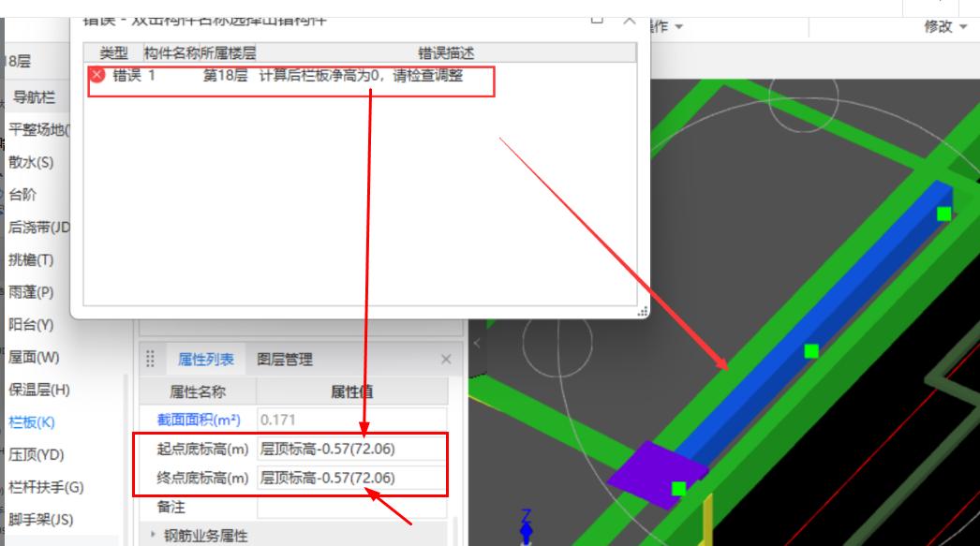Click the 类型 column header
Viewport: 980px width, 546px height.
[113, 53]
